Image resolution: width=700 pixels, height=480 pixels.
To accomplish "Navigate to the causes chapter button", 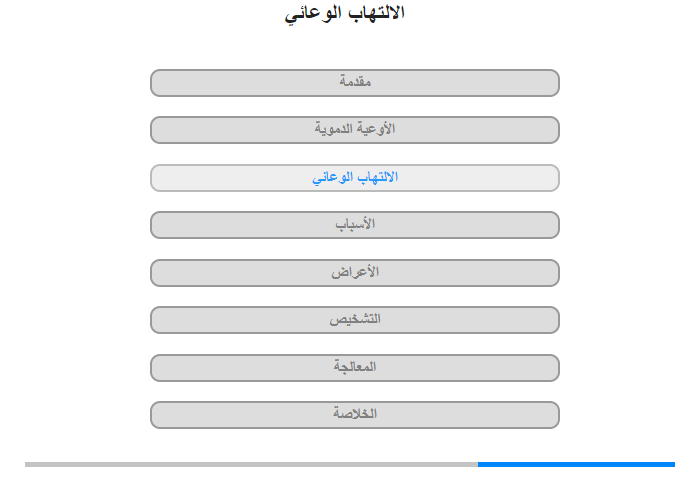I will pos(355,225).
